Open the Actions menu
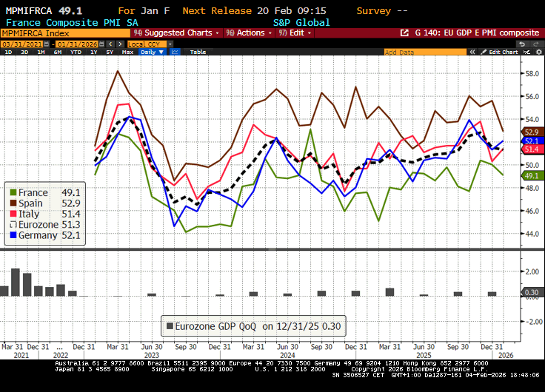This screenshot has width=545, height=392. [x=248, y=33]
